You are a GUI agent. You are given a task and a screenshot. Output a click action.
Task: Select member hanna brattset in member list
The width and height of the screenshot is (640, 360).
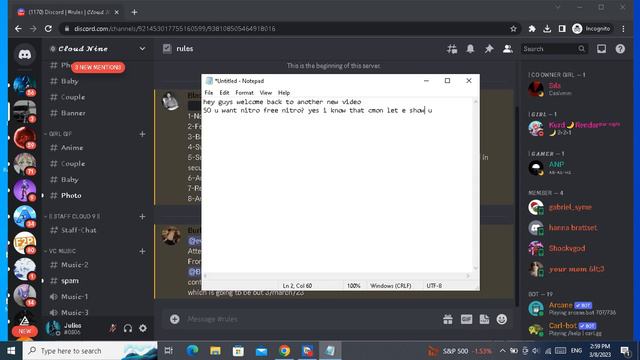click(573, 228)
